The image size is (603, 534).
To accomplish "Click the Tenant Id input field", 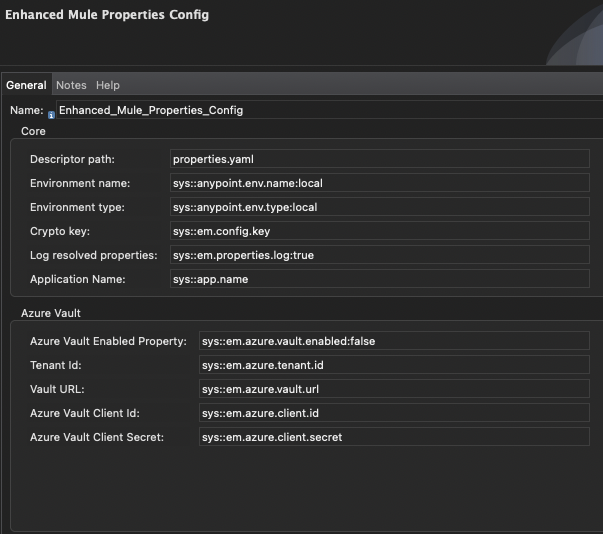I will point(394,365).
